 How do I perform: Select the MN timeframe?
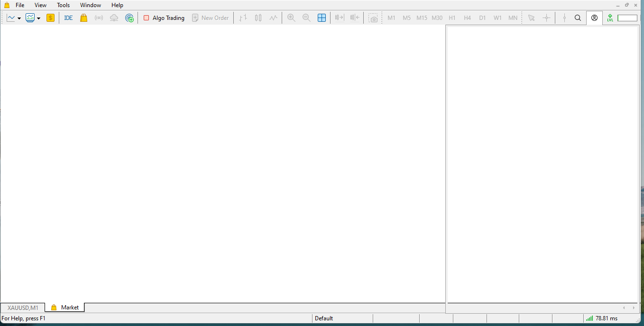[513, 18]
